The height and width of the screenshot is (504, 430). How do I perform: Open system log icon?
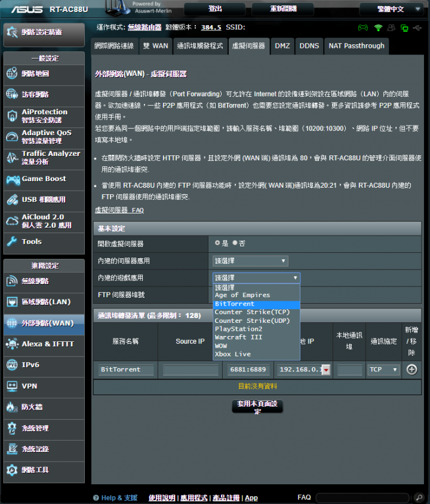point(12,449)
